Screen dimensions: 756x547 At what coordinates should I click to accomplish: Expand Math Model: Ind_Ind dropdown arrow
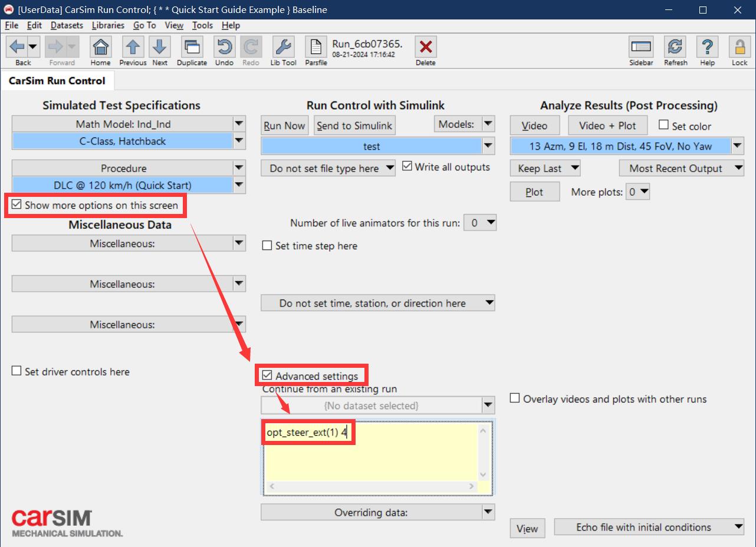[x=239, y=124]
